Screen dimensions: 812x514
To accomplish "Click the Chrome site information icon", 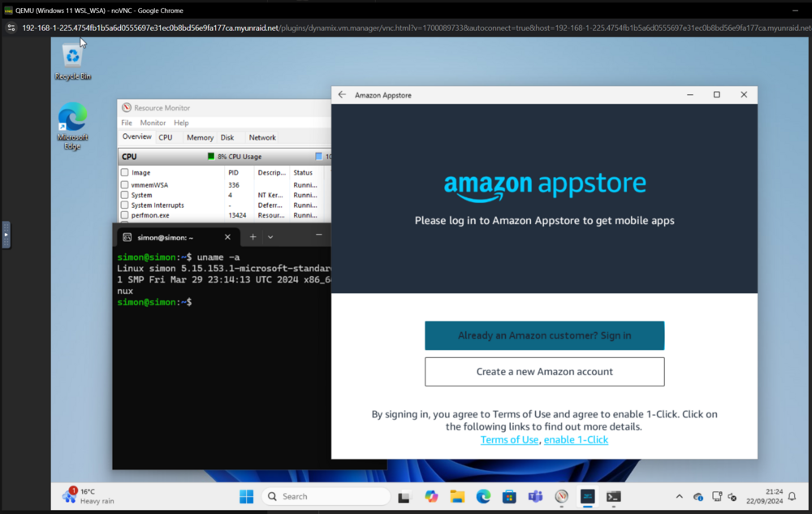I will tap(11, 28).
